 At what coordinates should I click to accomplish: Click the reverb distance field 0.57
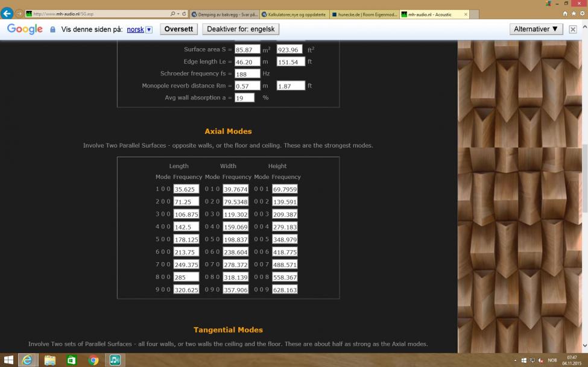tap(247, 86)
